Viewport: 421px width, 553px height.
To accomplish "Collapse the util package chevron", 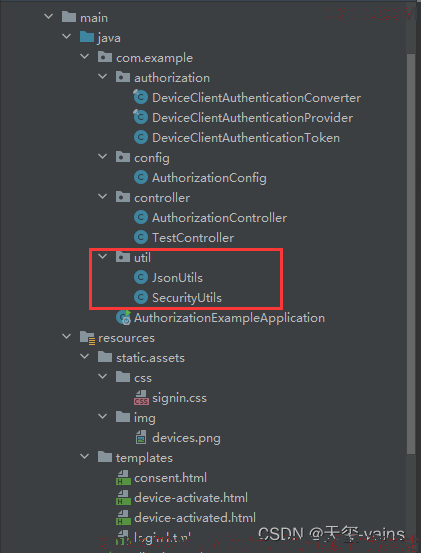I will (x=103, y=257).
